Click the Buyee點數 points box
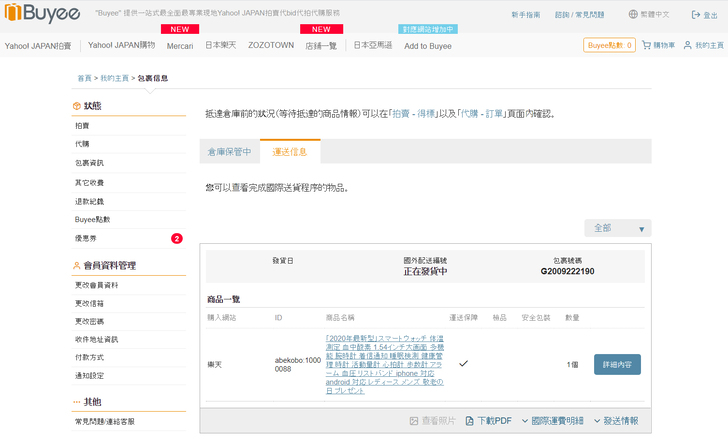The image size is (728, 445). point(609,45)
